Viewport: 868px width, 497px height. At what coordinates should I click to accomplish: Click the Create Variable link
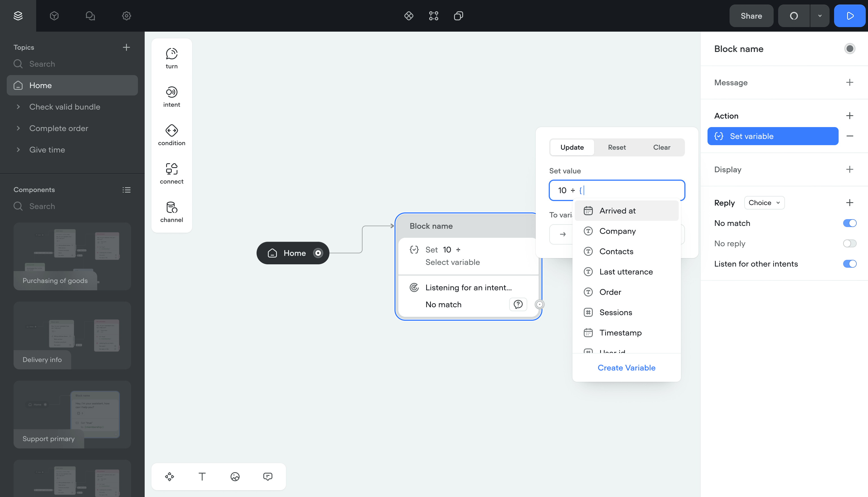626,368
